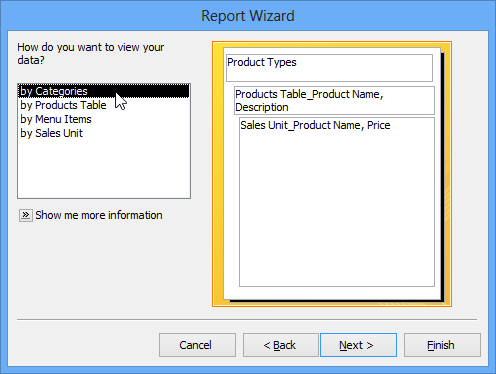Image resolution: width=496 pixels, height=374 pixels.
Task: Cancel the Report Wizard
Action: tap(197, 345)
